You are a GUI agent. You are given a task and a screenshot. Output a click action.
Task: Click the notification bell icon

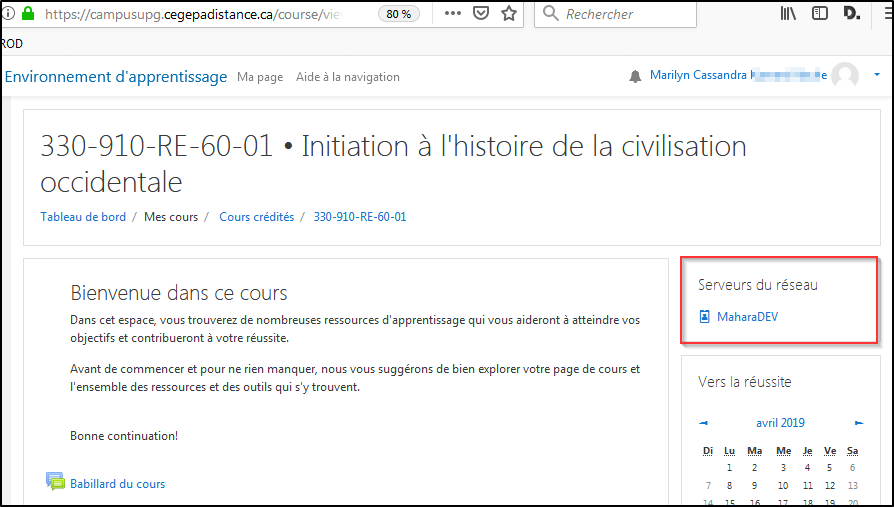[635, 77]
